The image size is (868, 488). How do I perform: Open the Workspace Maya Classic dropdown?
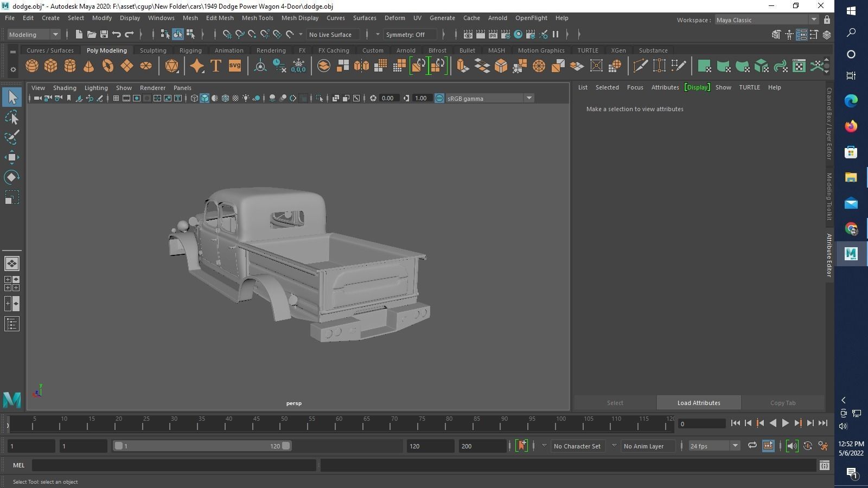pyautogui.click(x=767, y=20)
